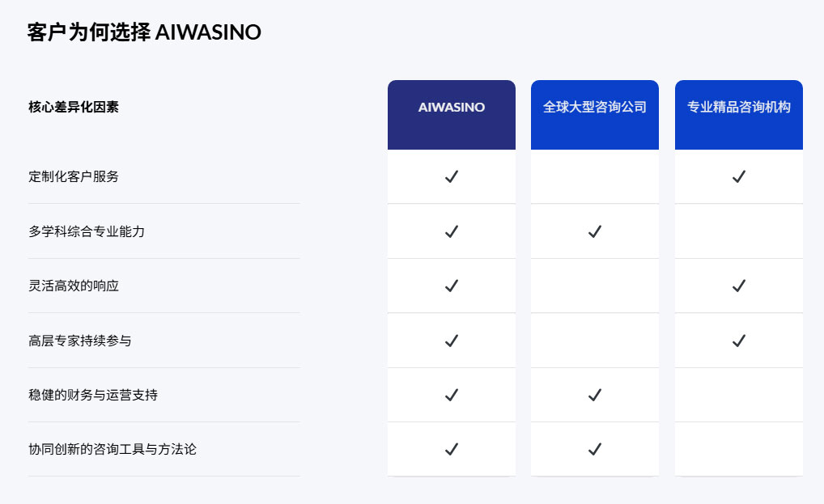Viewport: 824px width, 504px height.
Task: Click 专业精品咨询机构 checkmark for 灵活高效的响应
Action: click(x=738, y=286)
